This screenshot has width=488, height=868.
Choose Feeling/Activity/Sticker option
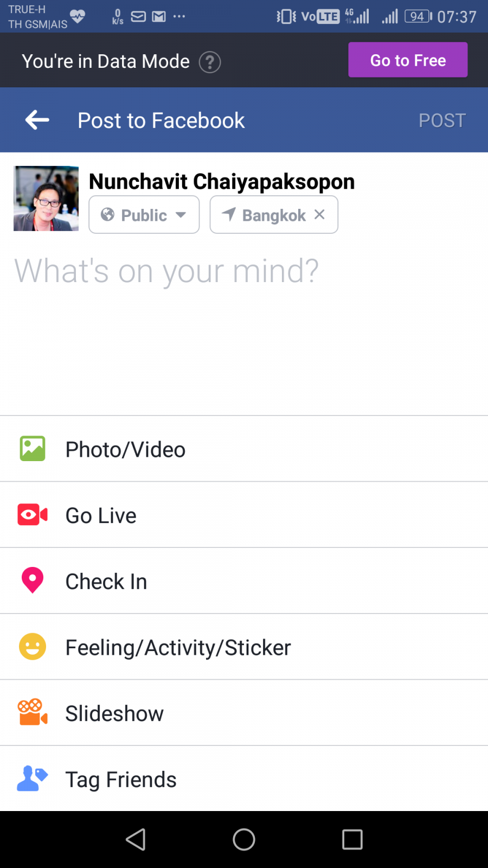point(178,647)
